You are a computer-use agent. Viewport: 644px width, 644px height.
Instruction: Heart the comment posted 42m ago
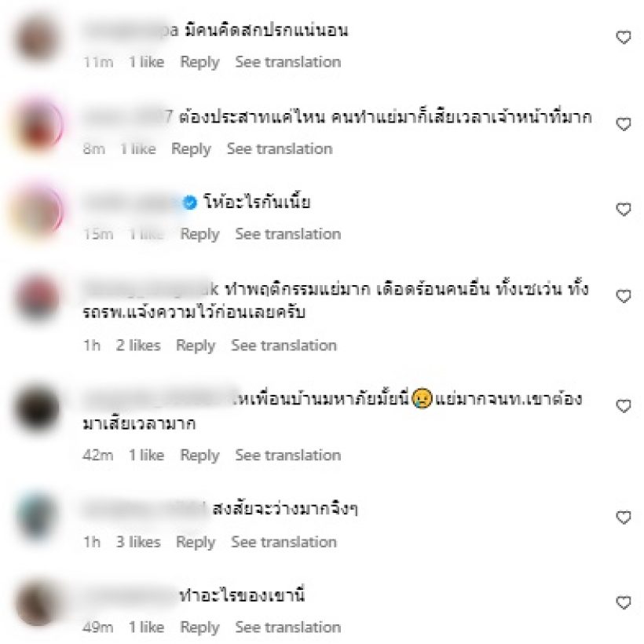624,406
